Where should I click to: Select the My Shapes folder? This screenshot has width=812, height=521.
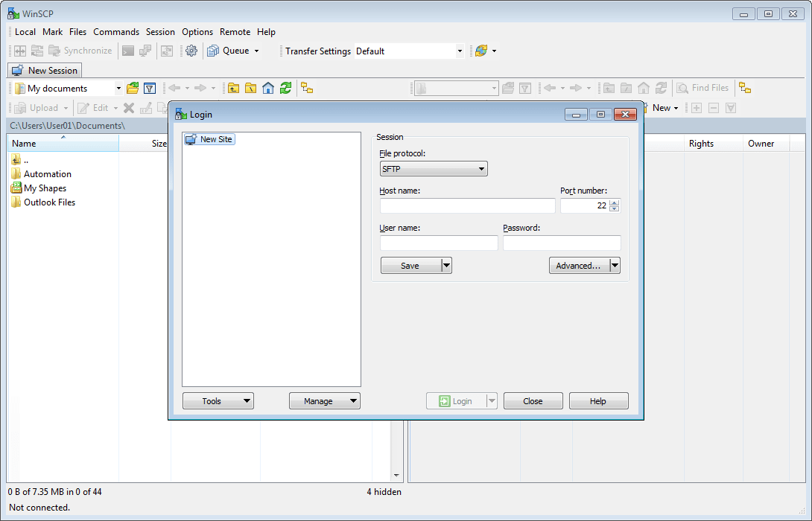(39, 188)
